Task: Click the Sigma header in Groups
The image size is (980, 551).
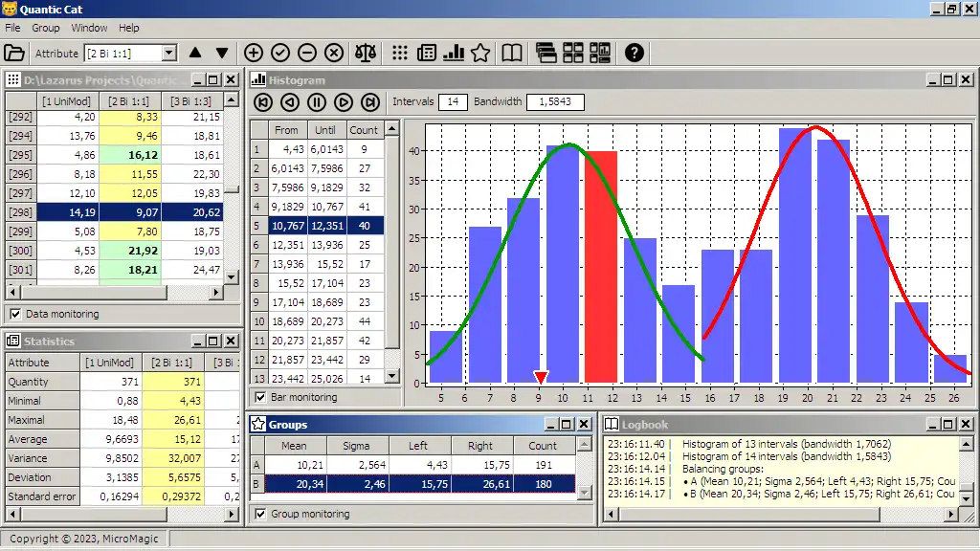Action: click(356, 446)
